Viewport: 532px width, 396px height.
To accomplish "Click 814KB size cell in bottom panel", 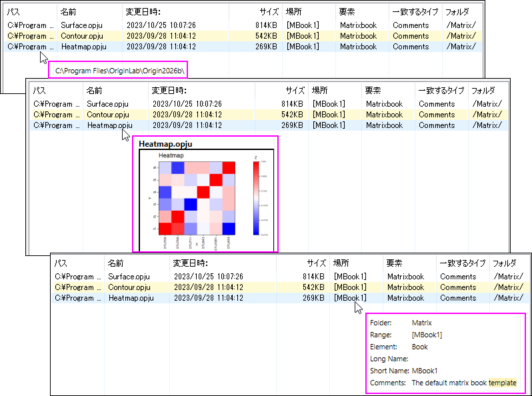I will [313, 277].
